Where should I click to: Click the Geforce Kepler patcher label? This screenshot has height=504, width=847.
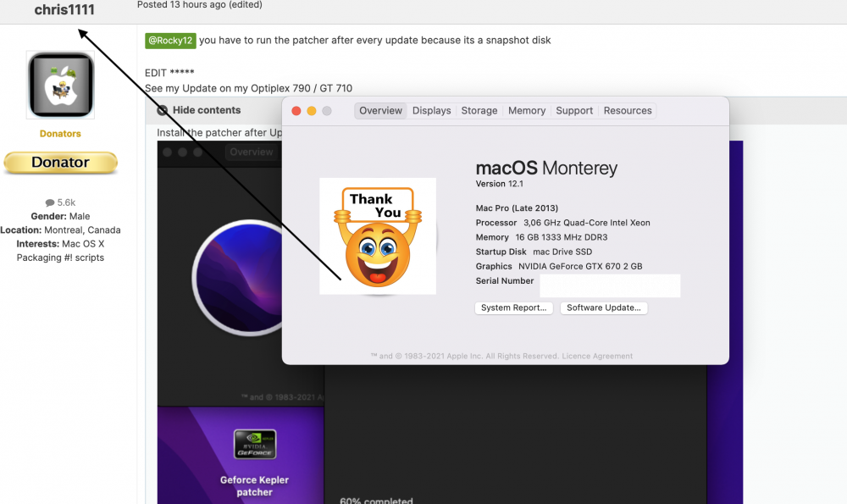coord(254,485)
